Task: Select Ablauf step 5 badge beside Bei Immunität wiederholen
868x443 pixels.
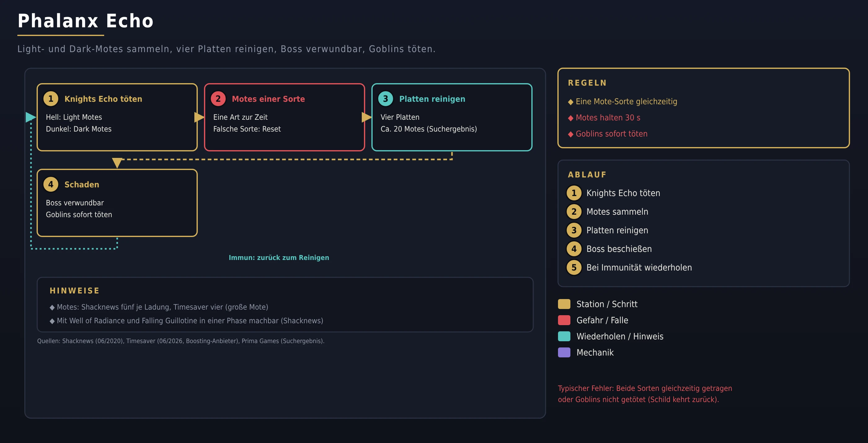Action: (574, 268)
